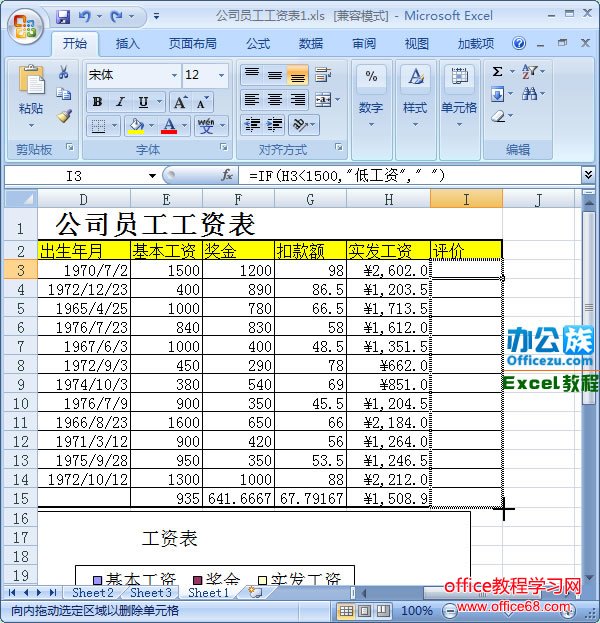
Task: Insert a new worksheet tab icon
Action: point(255,592)
